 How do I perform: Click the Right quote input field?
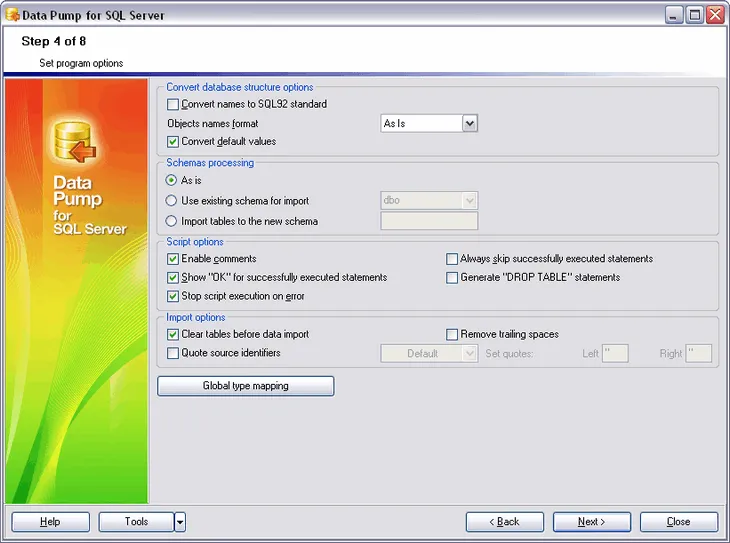[x=699, y=353]
